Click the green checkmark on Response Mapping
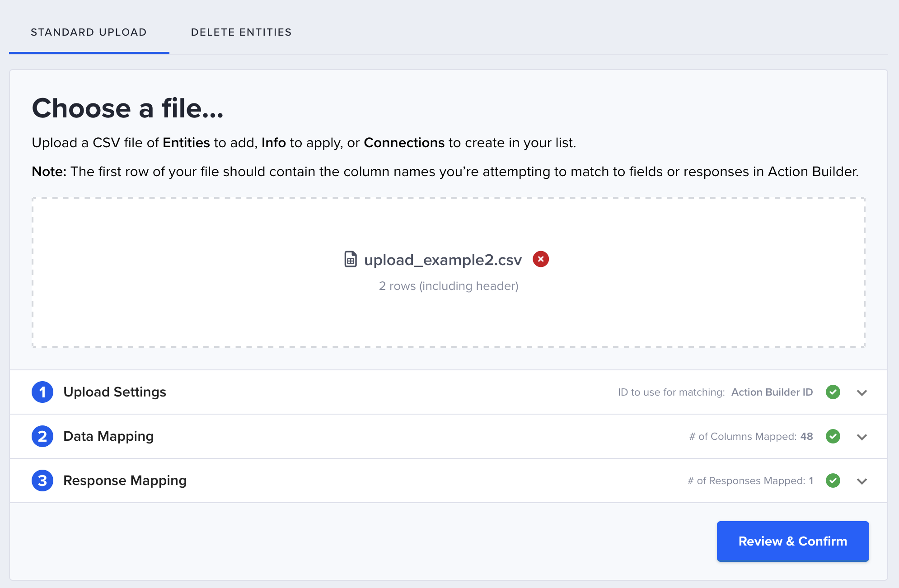899x588 pixels. 833,481
